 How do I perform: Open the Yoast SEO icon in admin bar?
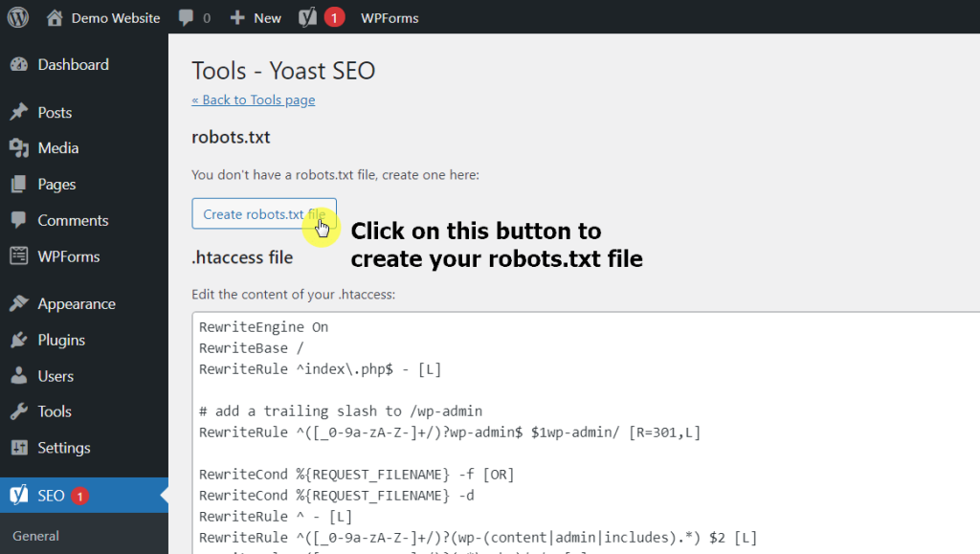click(x=307, y=17)
